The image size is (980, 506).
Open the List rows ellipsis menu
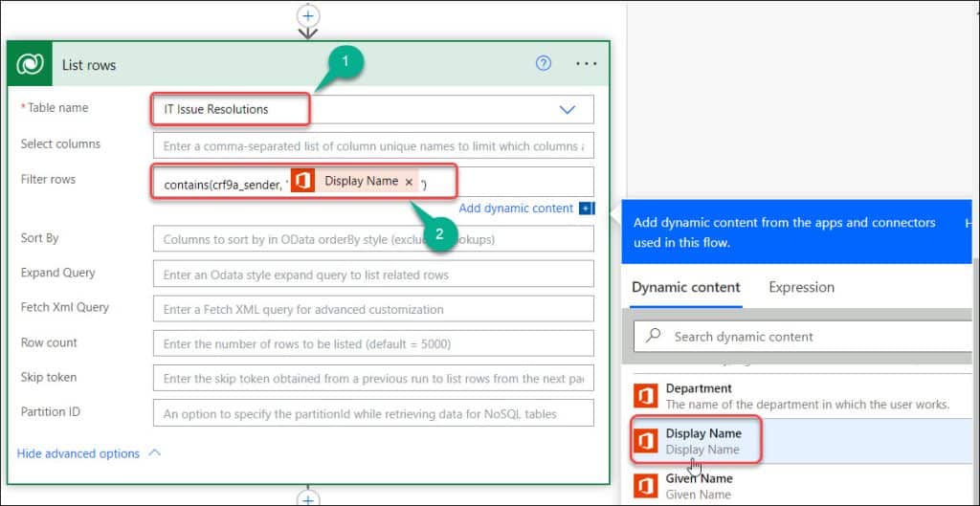click(587, 64)
